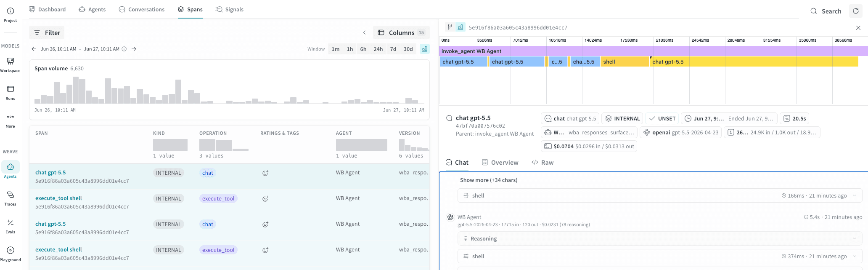Set window to 1m

click(335, 49)
